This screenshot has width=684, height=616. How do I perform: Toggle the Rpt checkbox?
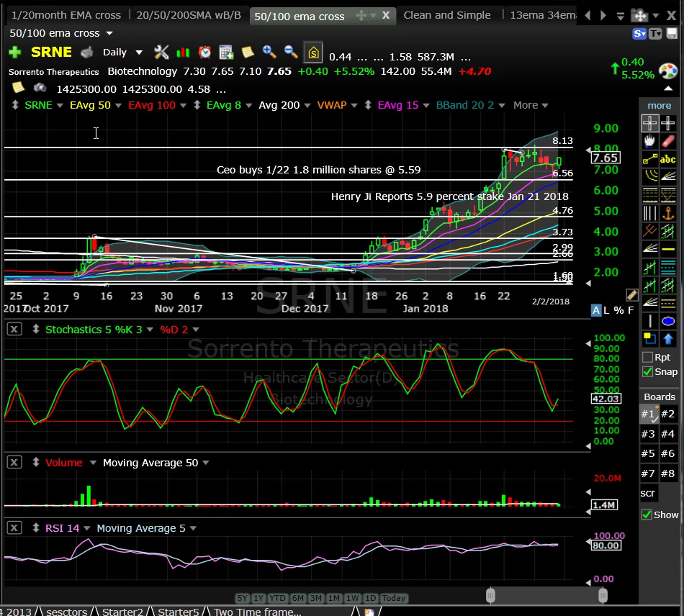pyautogui.click(x=647, y=357)
